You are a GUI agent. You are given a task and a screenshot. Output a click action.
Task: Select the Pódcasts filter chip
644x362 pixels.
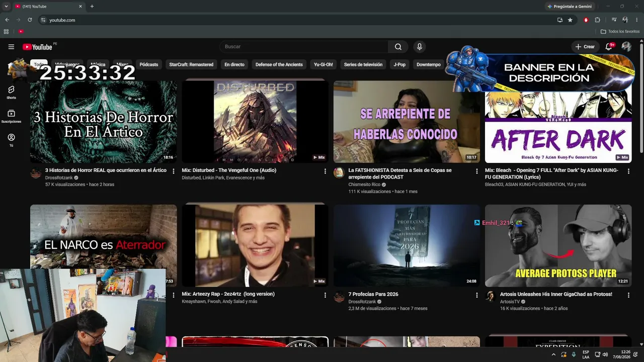[x=149, y=64]
